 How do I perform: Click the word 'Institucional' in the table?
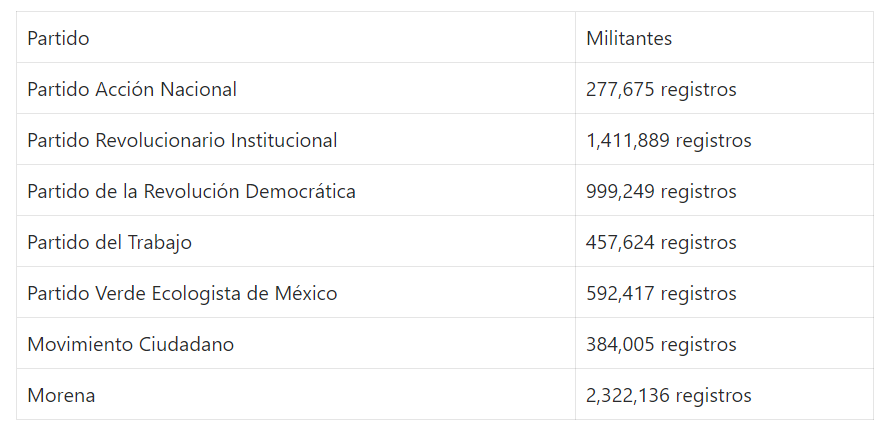click(x=284, y=140)
